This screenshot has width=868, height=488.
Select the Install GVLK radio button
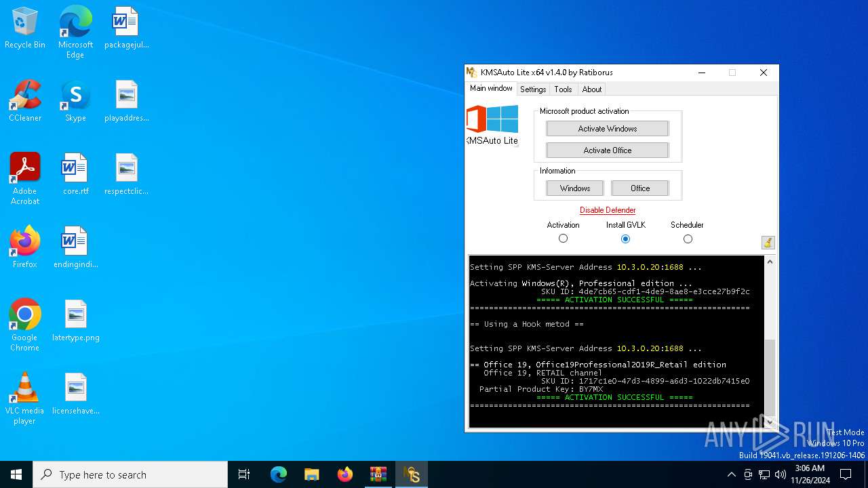pos(625,239)
